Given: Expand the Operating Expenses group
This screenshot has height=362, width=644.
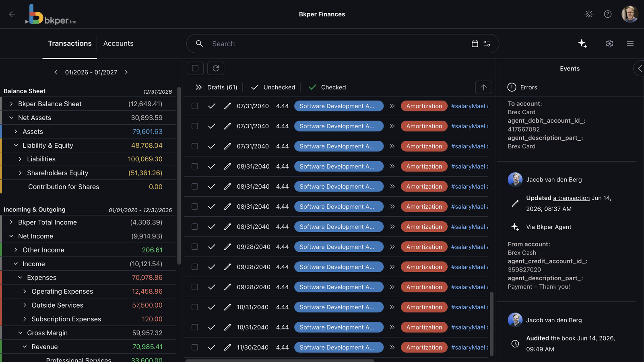Looking at the screenshot, I should pos(25,291).
